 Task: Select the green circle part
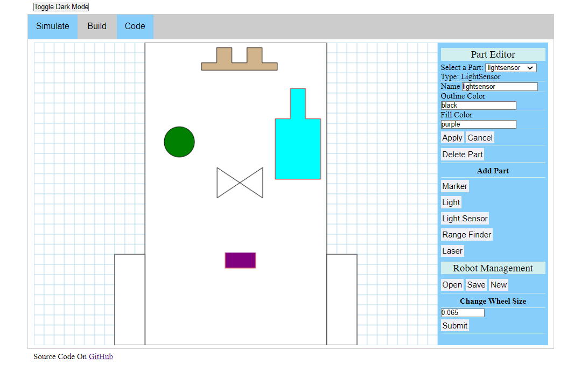click(x=179, y=142)
